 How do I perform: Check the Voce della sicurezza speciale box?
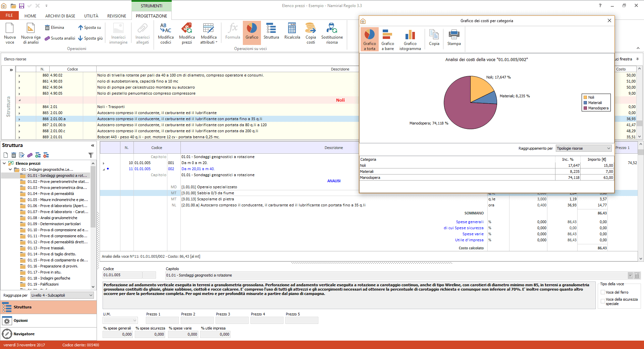click(x=603, y=301)
